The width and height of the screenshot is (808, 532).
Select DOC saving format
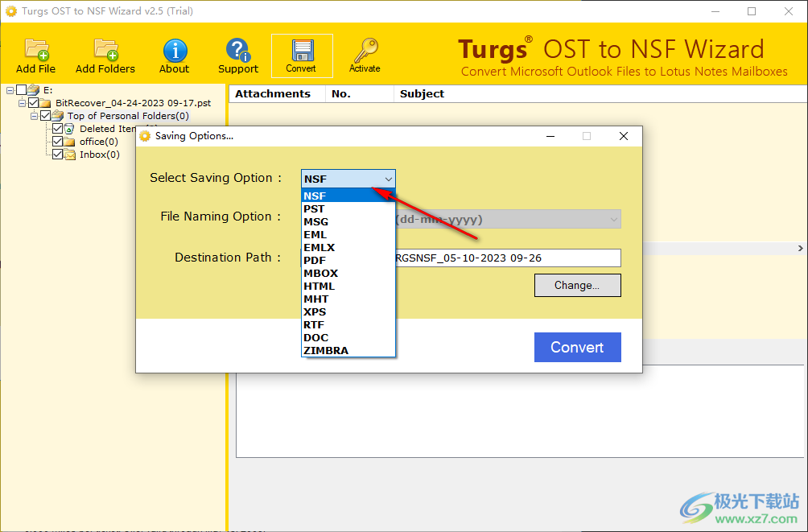point(348,338)
